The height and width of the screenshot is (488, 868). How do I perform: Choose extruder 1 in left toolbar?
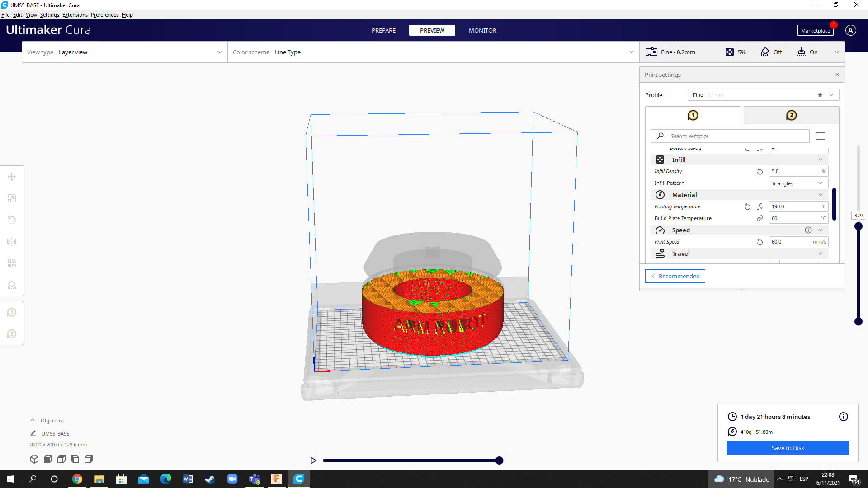coord(12,312)
